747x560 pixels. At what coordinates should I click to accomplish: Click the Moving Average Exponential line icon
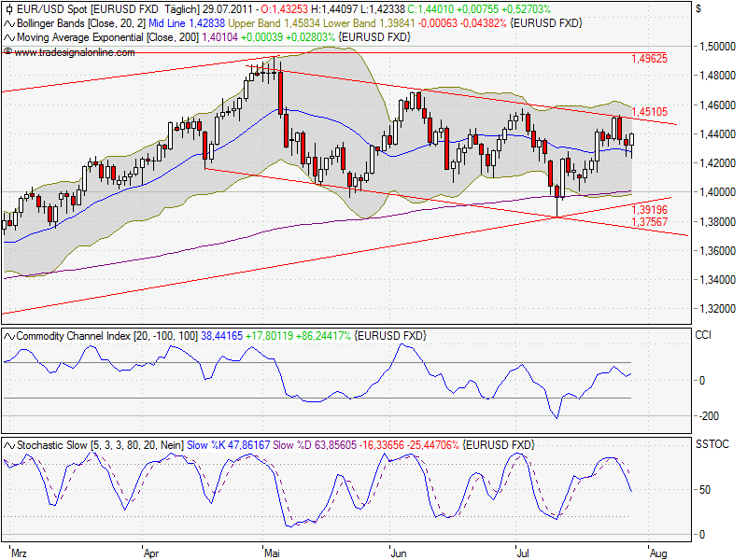9,37
